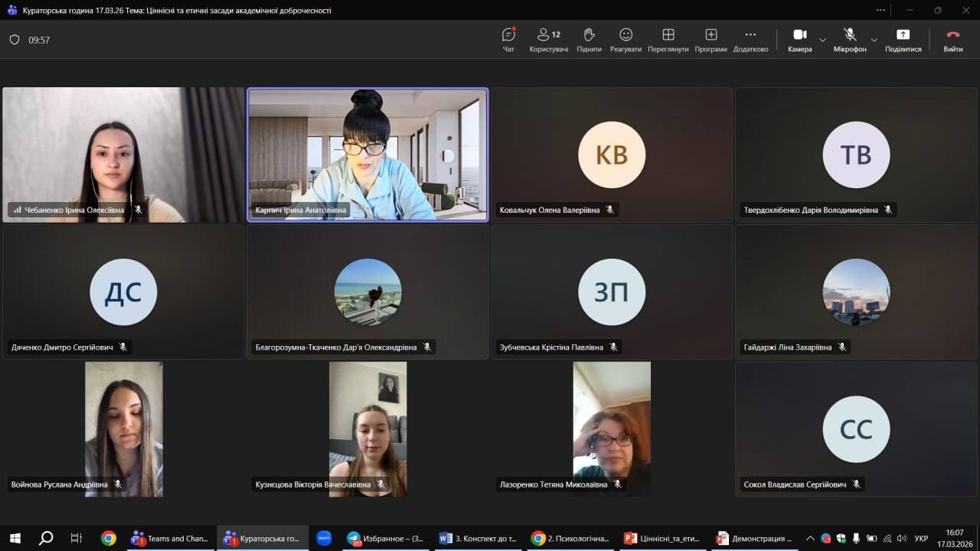Raise hand with Підняти button
Image resolution: width=980 pixels, height=551 pixels.
pos(589,40)
